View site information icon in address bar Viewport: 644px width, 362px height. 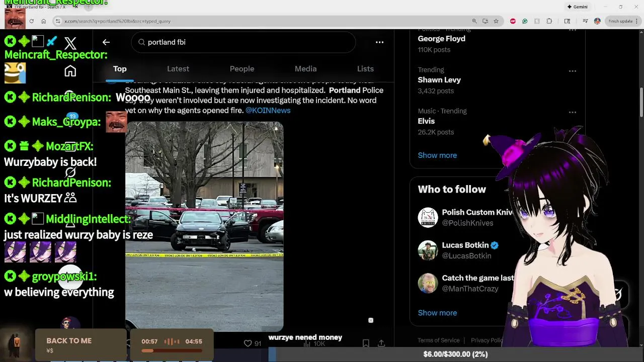(x=58, y=21)
